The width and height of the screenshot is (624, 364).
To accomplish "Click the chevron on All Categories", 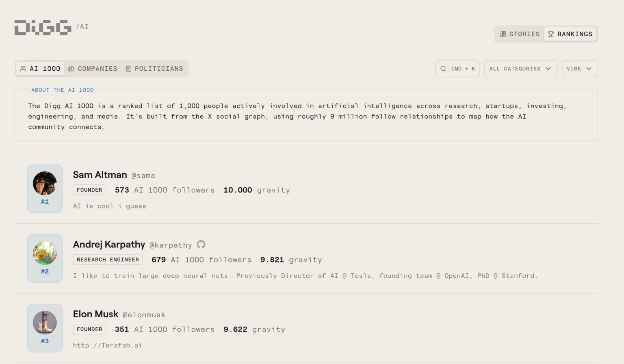I will [548, 69].
